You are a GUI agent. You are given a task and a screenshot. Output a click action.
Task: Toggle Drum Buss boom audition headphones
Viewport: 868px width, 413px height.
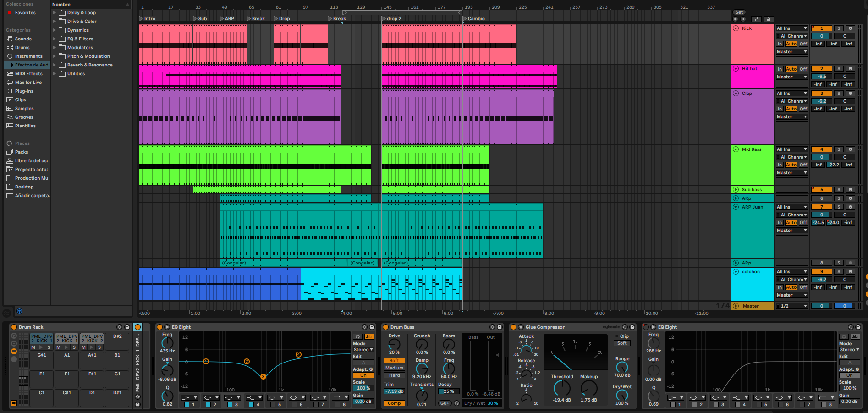456,403
